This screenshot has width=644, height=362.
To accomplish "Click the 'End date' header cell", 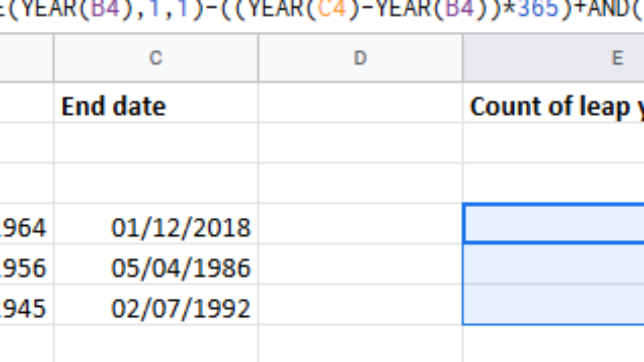I will pos(156,107).
